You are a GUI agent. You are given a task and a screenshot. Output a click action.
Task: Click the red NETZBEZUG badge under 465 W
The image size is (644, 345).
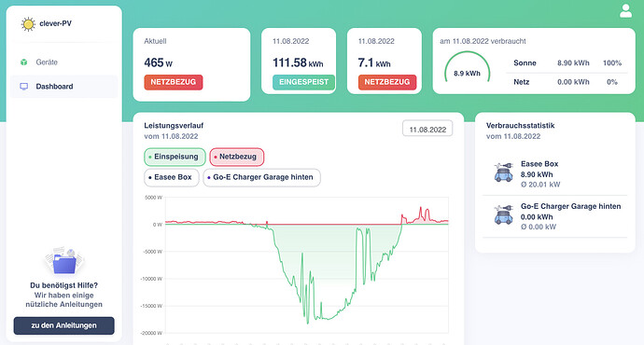pyautogui.click(x=174, y=82)
